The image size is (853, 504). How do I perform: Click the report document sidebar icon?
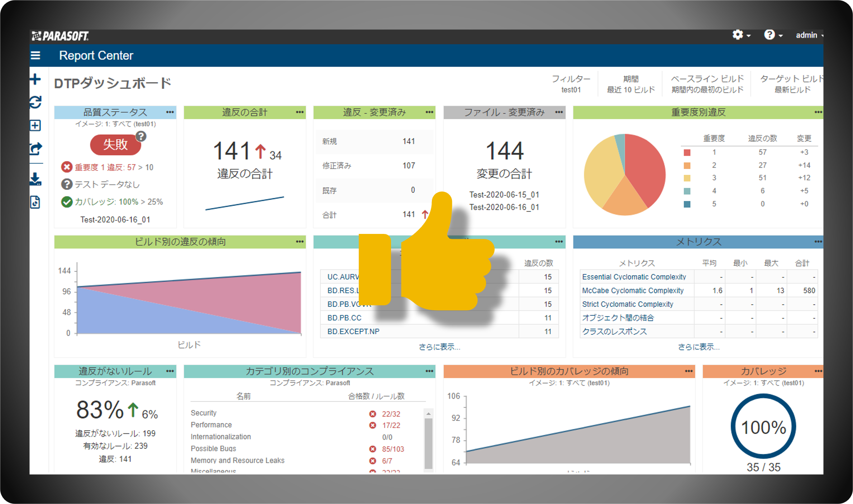coord(35,202)
